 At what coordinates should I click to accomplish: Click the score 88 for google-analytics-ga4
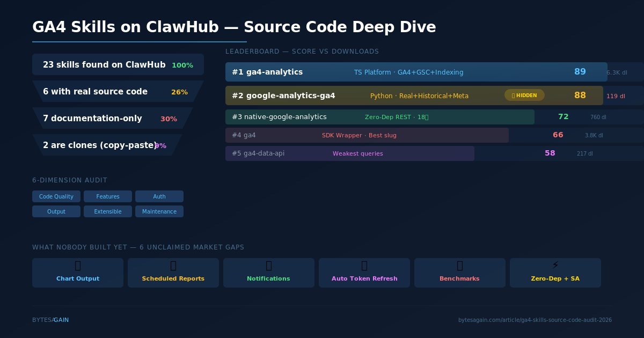tap(580, 95)
